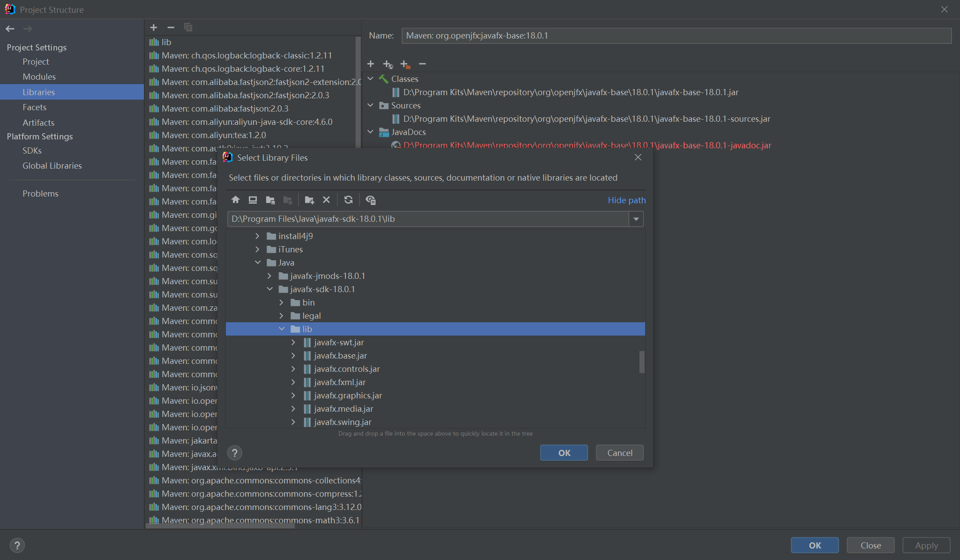Image resolution: width=960 pixels, height=560 pixels.
Task: Select javafx.base.jar file
Action: coord(340,355)
